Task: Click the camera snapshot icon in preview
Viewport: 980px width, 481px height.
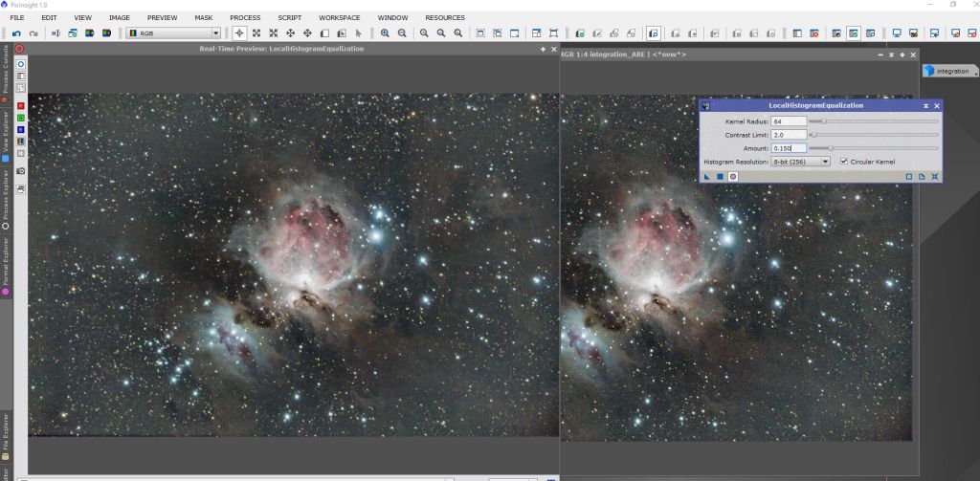Action: [21, 170]
